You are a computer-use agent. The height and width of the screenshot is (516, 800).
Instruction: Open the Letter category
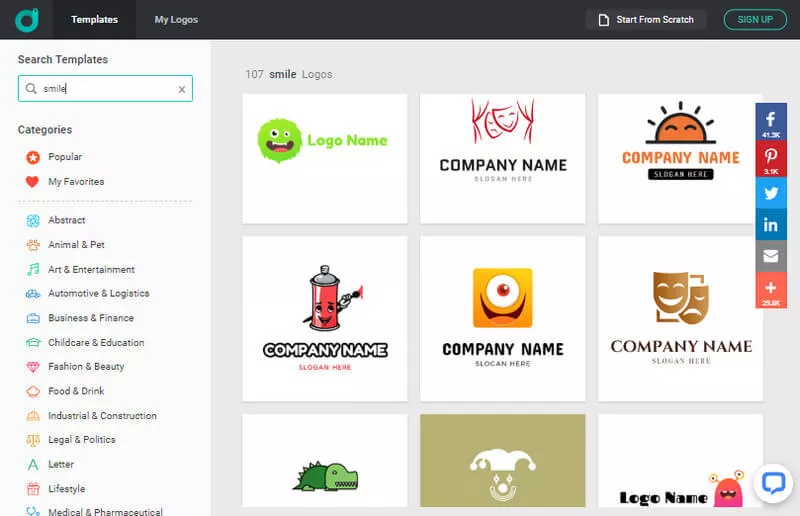61,464
